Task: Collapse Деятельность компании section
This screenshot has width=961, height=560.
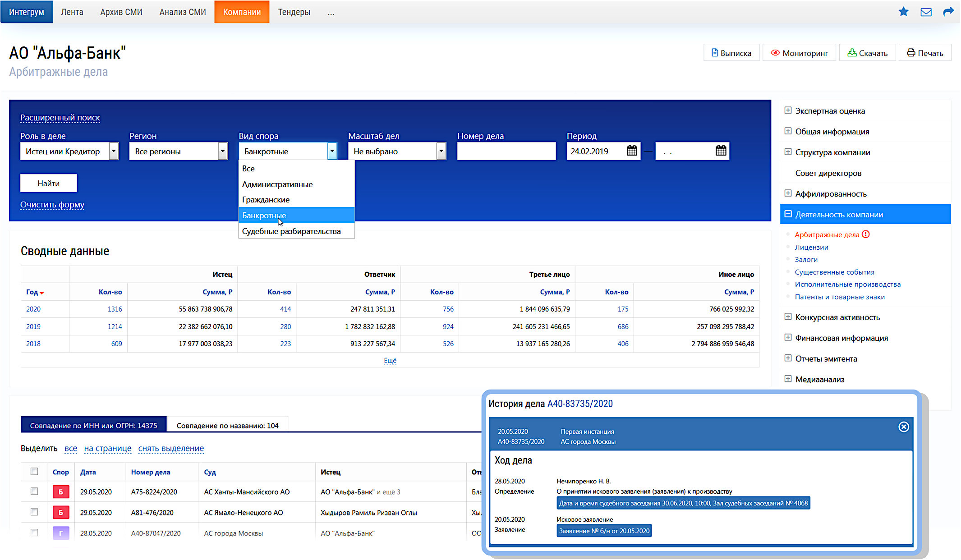Action: tap(788, 214)
